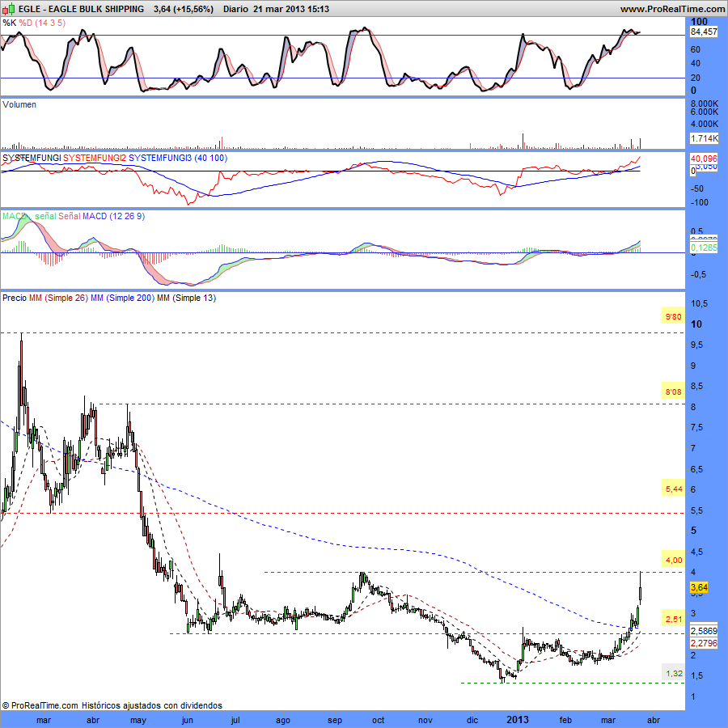Click the SYSTEMFUNGI value 40,096
Viewport: 728px width, 728px height.
coord(704,159)
